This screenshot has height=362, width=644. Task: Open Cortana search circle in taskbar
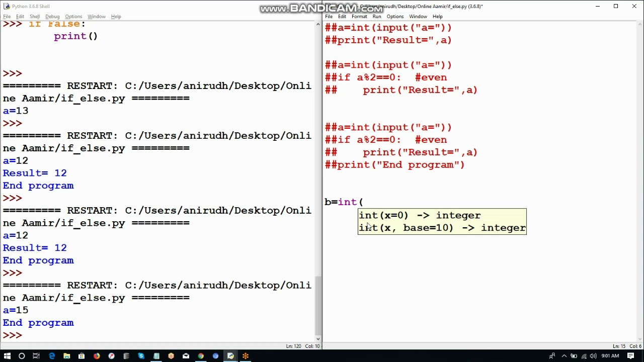click(22, 356)
